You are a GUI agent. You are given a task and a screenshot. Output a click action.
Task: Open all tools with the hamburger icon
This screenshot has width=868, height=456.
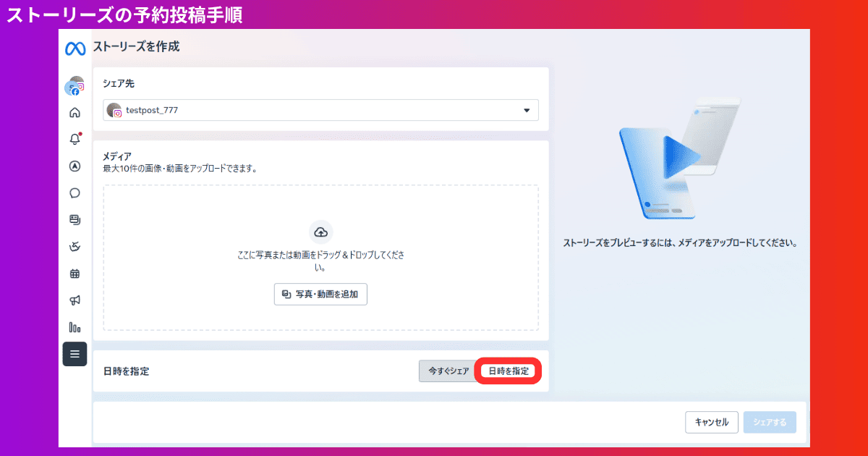tap(75, 354)
